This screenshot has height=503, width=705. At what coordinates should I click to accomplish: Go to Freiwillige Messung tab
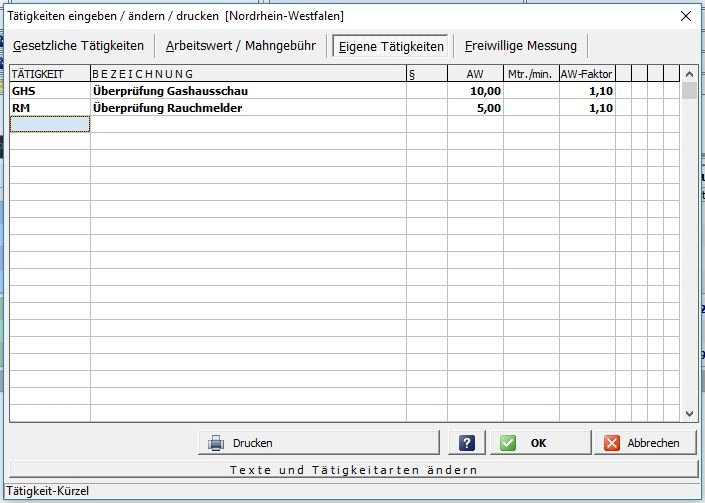[x=520, y=46]
